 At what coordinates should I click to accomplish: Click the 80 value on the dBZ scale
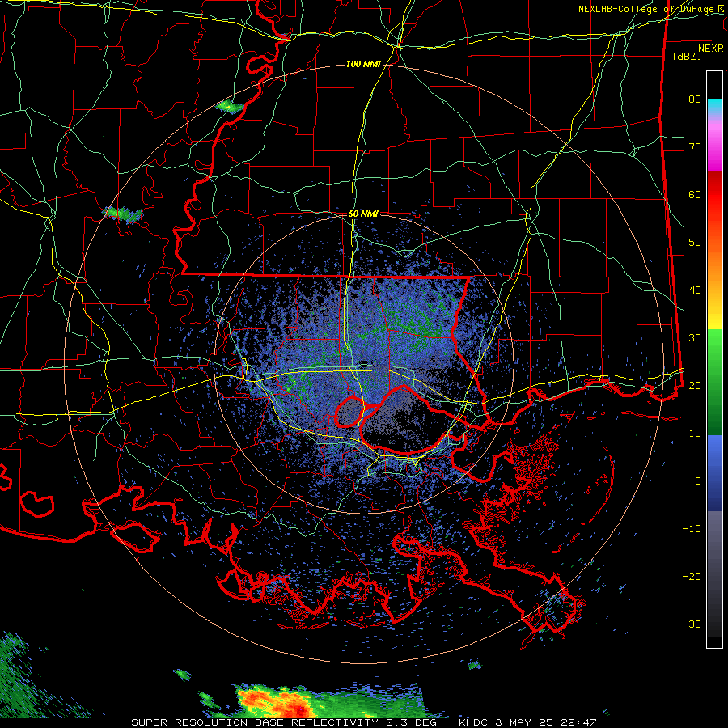tap(695, 99)
